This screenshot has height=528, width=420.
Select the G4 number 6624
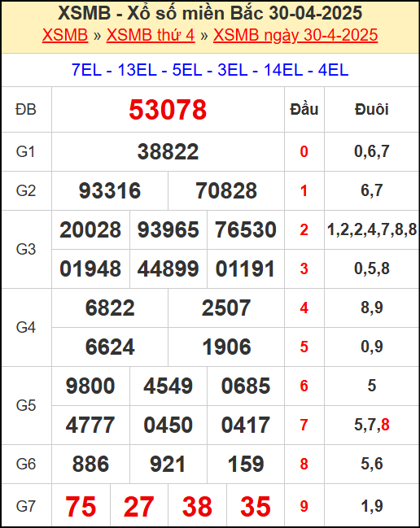(110, 347)
